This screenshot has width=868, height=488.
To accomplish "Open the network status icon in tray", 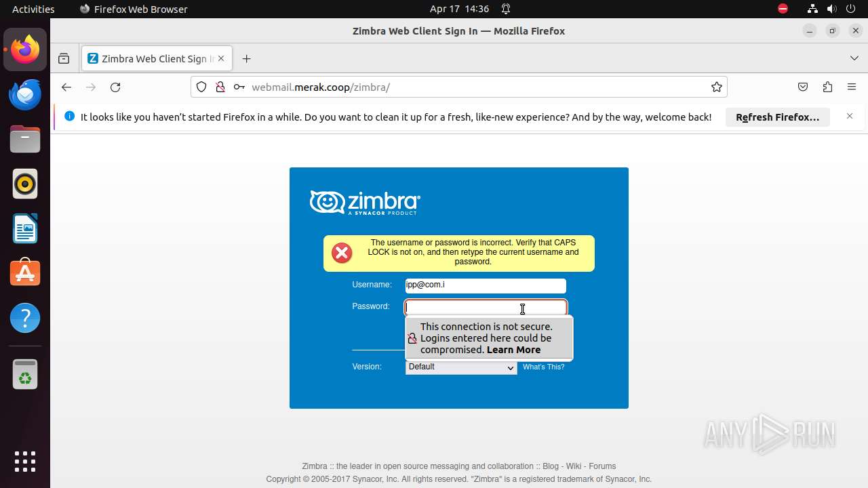I will (812, 9).
